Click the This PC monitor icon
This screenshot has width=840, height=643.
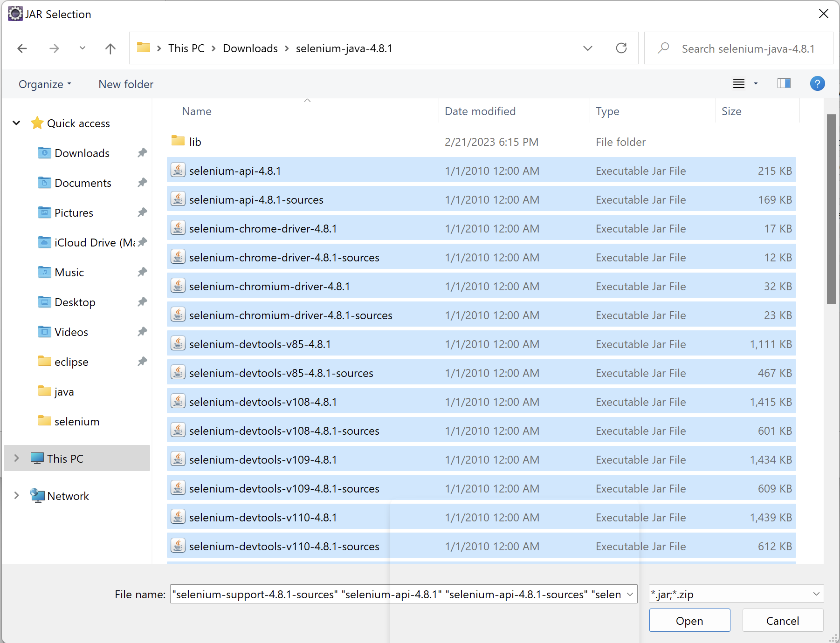pos(37,458)
